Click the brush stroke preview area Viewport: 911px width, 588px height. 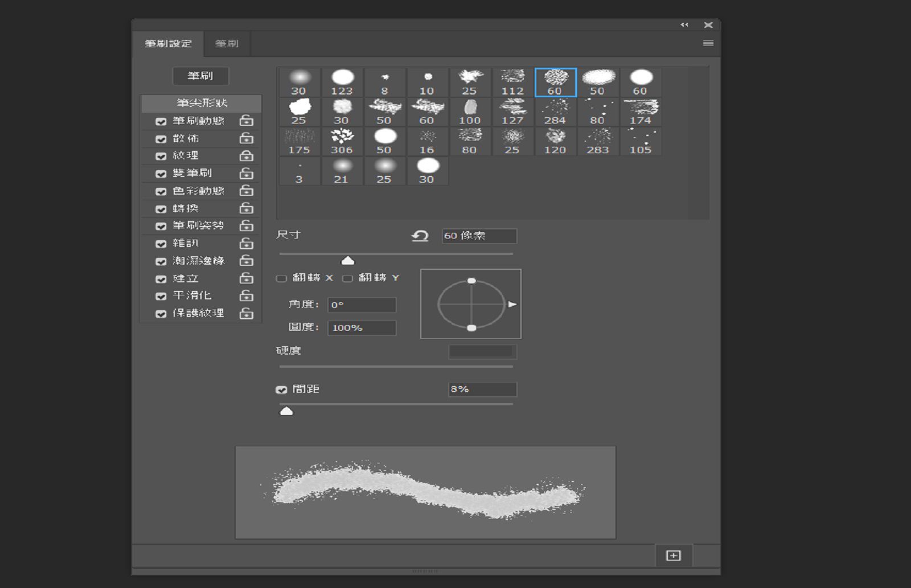[x=426, y=492]
